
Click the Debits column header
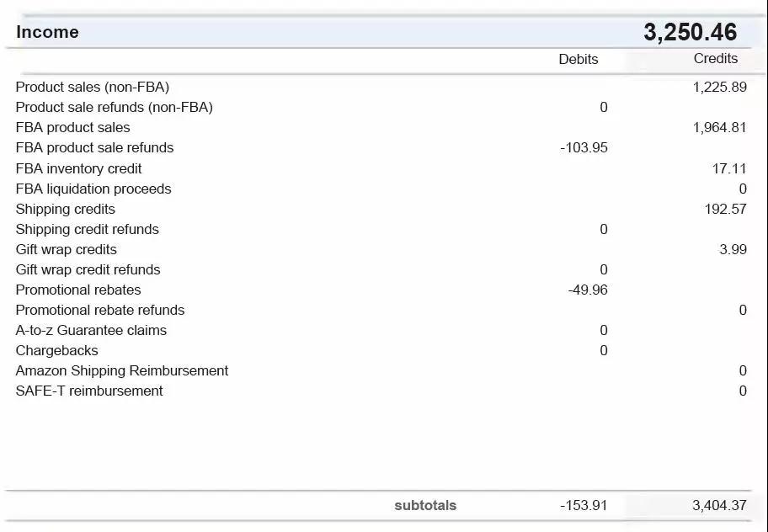coord(578,59)
